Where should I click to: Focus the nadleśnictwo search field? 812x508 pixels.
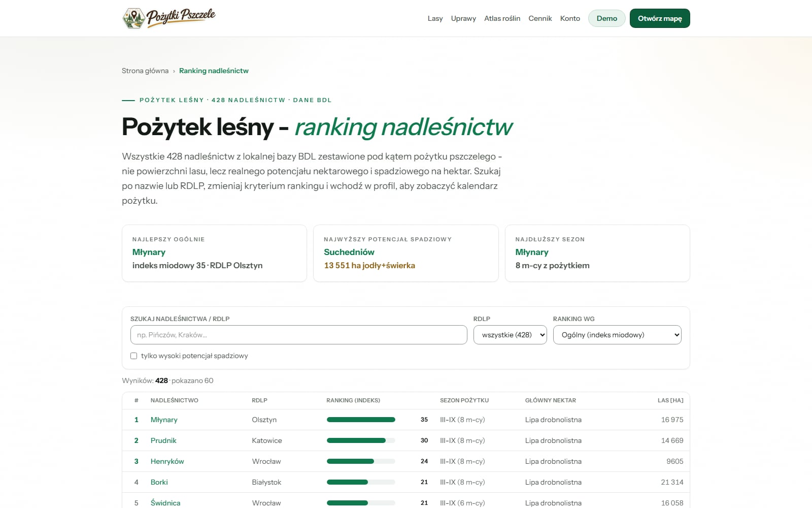(299, 335)
